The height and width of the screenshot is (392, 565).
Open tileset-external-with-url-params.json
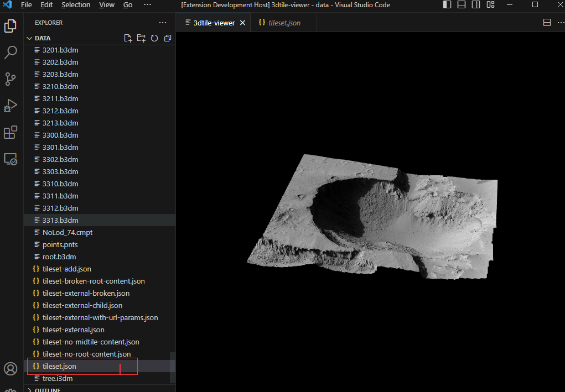[100, 317]
